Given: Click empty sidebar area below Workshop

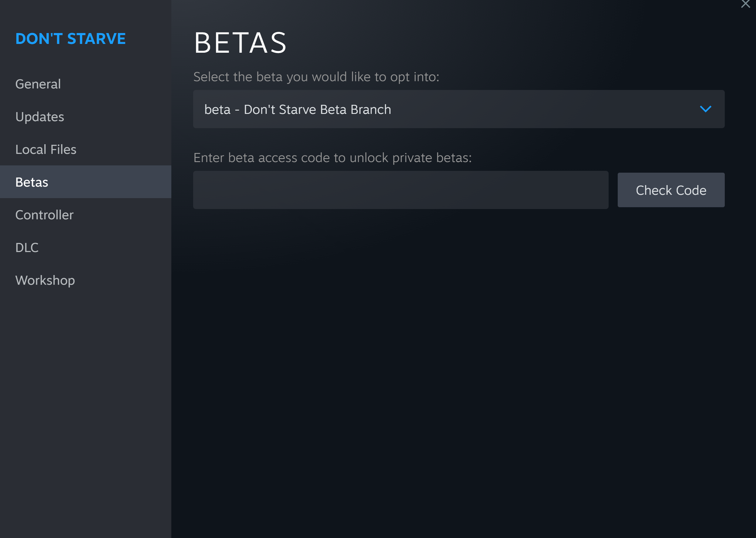Looking at the screenshot, I should [86, 397].
